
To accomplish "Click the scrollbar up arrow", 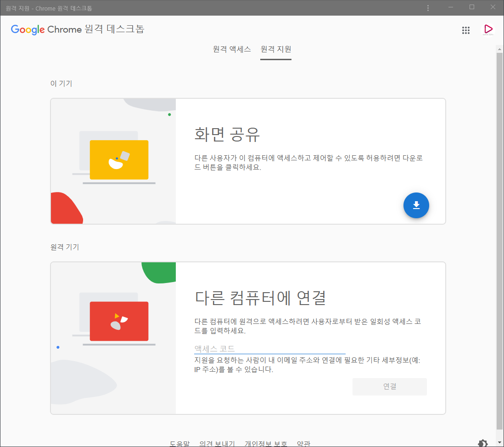I will [499, 49].
